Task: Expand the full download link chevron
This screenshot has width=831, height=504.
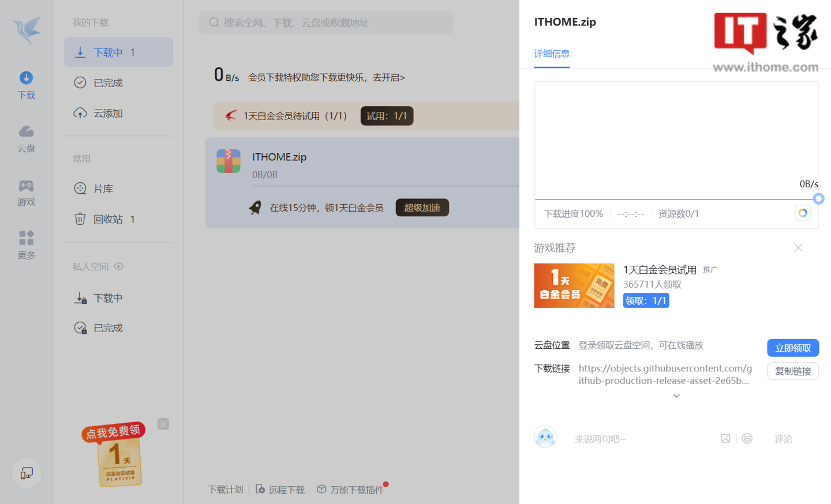Action: point(676,396)
